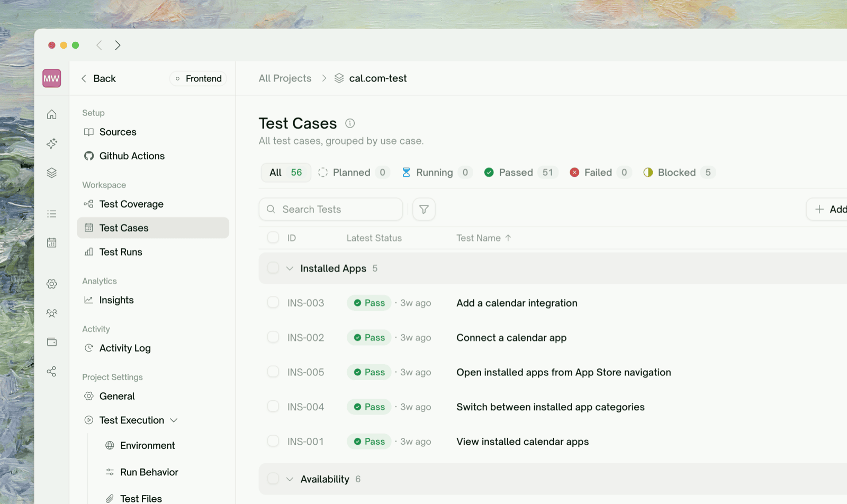The image size is (847, 504).
Task: Filter by the Failed status tab
Action: click(600, 173)
